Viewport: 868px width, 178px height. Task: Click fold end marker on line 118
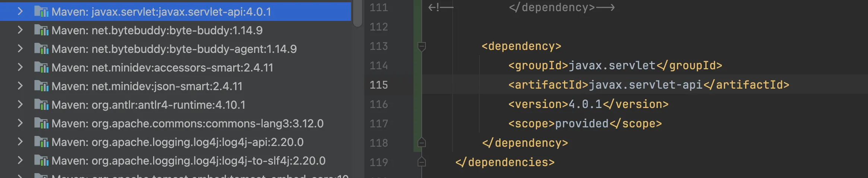pyautogui.click(x=422, y=143)
